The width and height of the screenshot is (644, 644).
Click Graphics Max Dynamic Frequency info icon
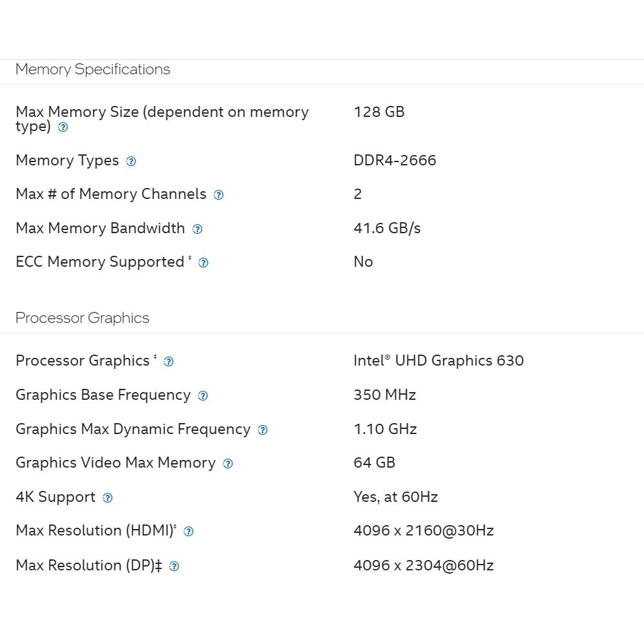pos(262,430)
